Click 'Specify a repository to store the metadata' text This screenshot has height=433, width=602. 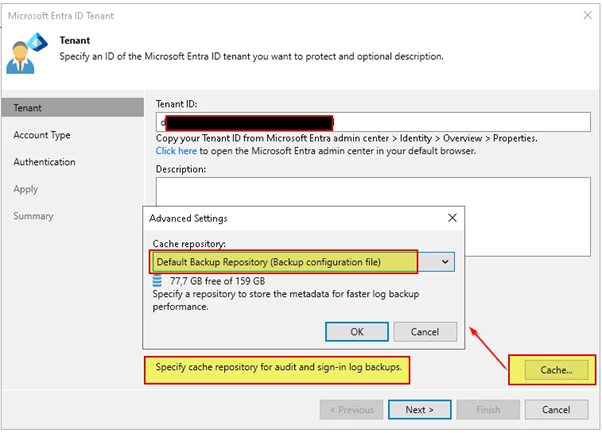(x=286, y=300)
